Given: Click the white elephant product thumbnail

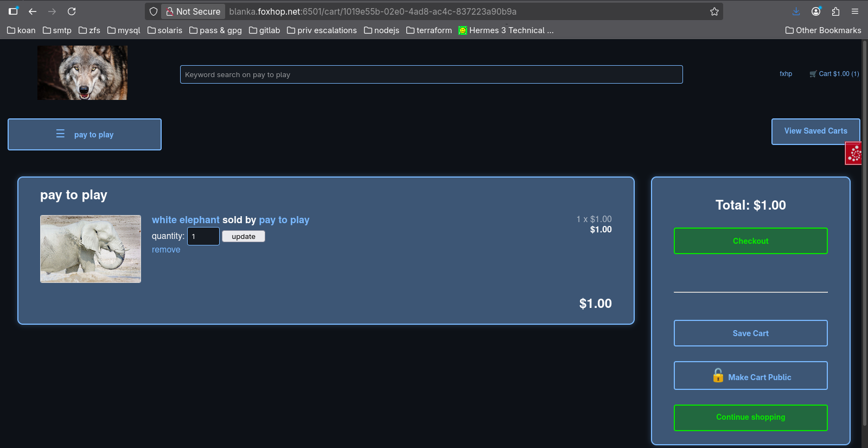Looking at the screenshot, I should [91, 249].
